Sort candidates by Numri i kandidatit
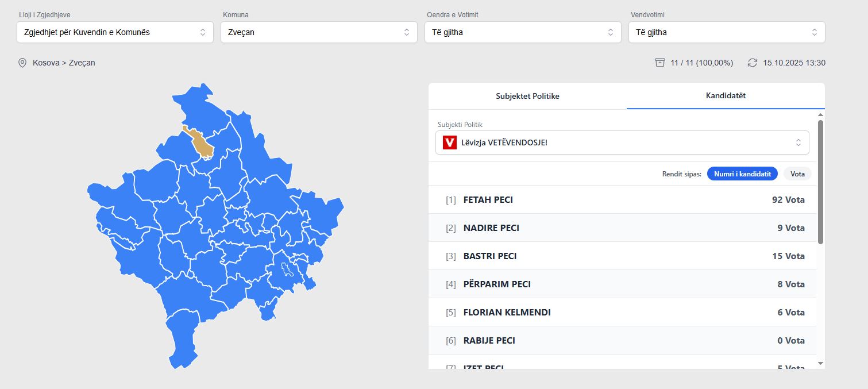This screenshot has height=389, width=868. tap(742, 174)
